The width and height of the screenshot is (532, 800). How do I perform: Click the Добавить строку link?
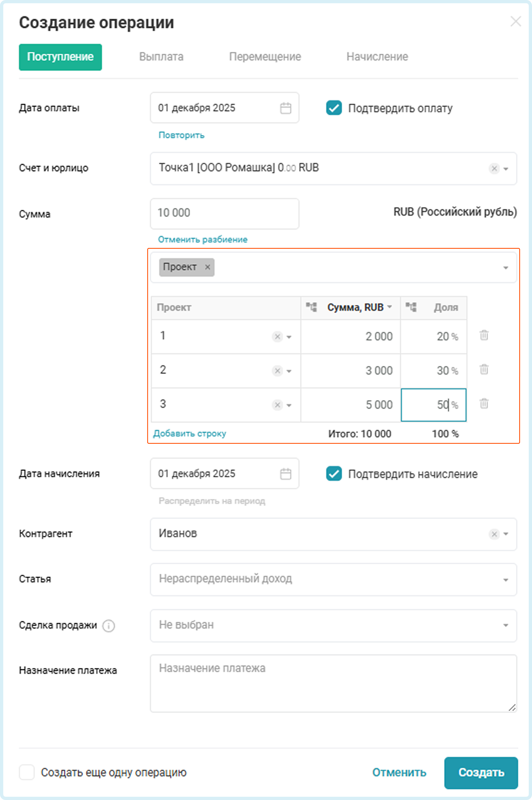[x=189, y=434]
